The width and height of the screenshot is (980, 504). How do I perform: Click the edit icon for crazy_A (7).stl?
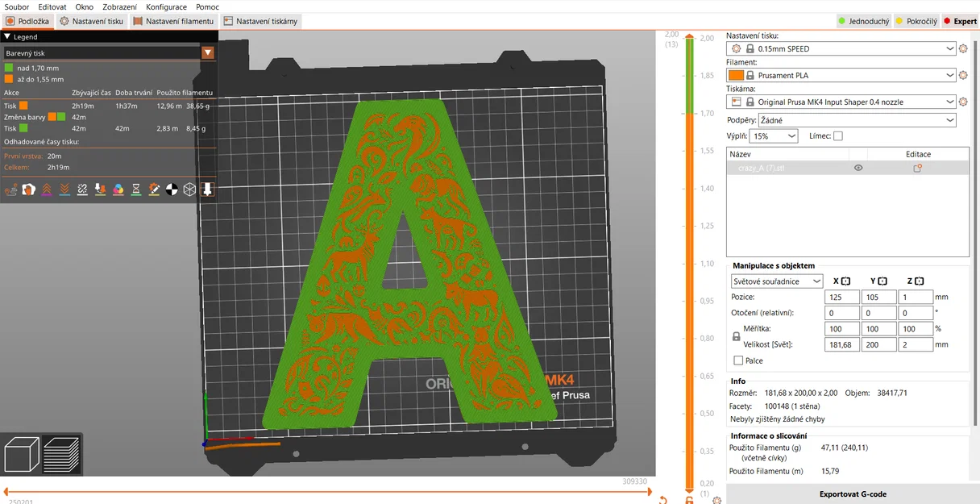tap(917, 168)
